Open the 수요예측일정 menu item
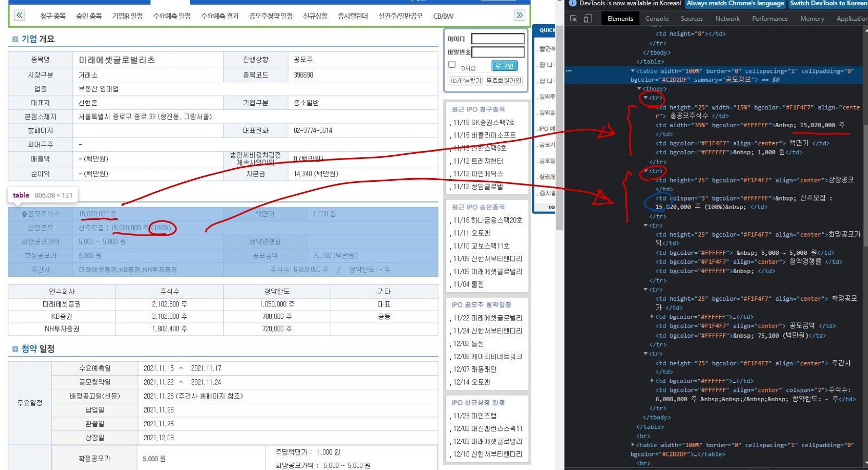The image size is (868, 470). coord(172,16)
